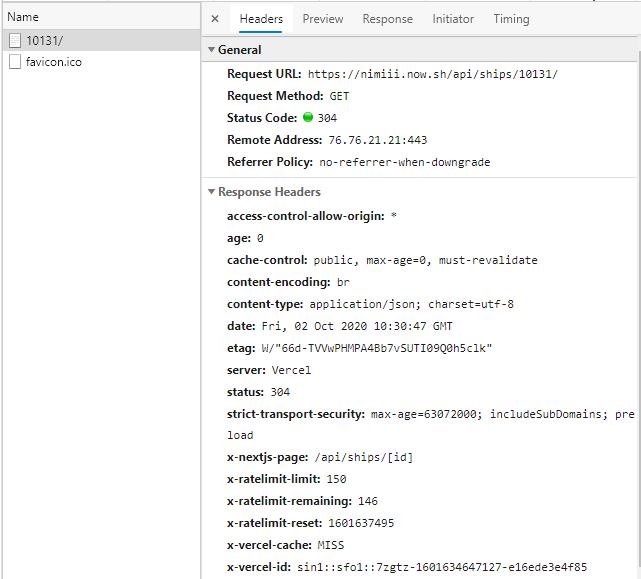
Task: Click the Remote Address 76.76.21.21:443 value
Action: coord(378,140)
